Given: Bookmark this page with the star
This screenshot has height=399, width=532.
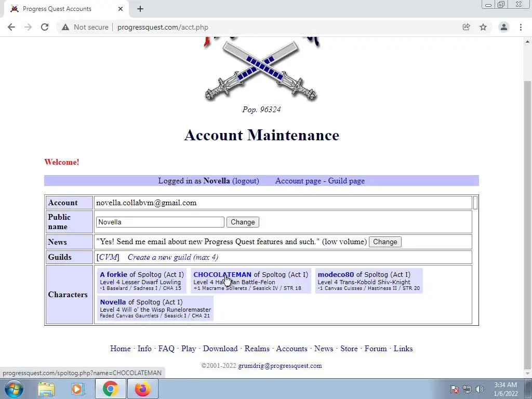Looking at the screenshot, I should (x=483, y=27).
